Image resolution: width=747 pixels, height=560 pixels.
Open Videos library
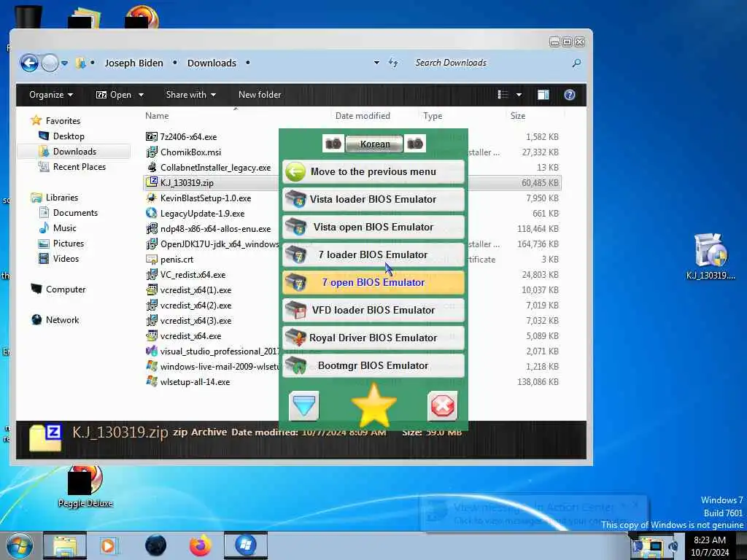(66, 259)
